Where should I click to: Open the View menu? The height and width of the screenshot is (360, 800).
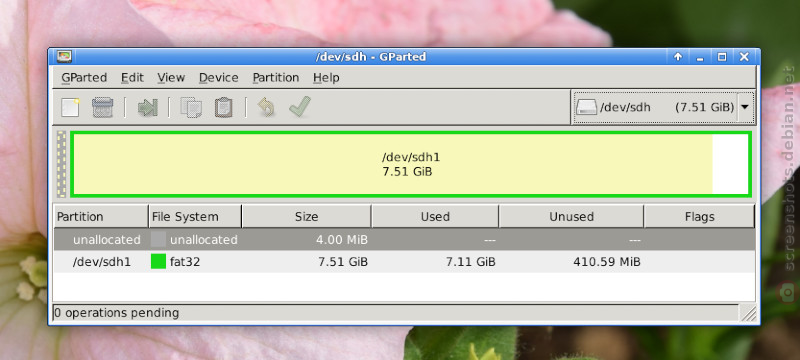point(171,78)
